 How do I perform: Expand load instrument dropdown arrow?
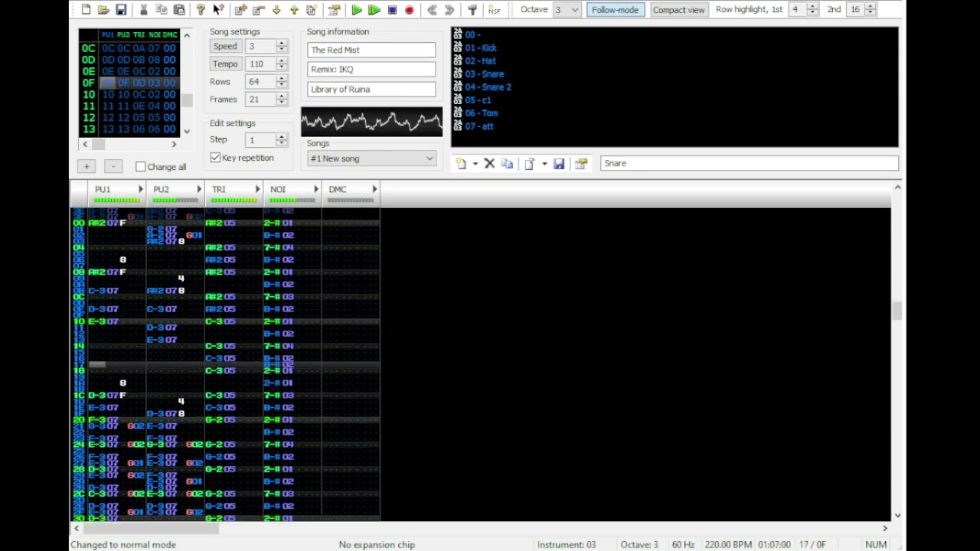[x=544, y=164]
